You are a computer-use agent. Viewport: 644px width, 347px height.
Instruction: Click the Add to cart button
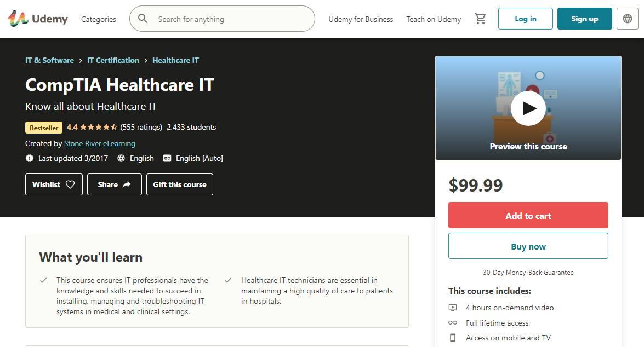tap(528, 215)
